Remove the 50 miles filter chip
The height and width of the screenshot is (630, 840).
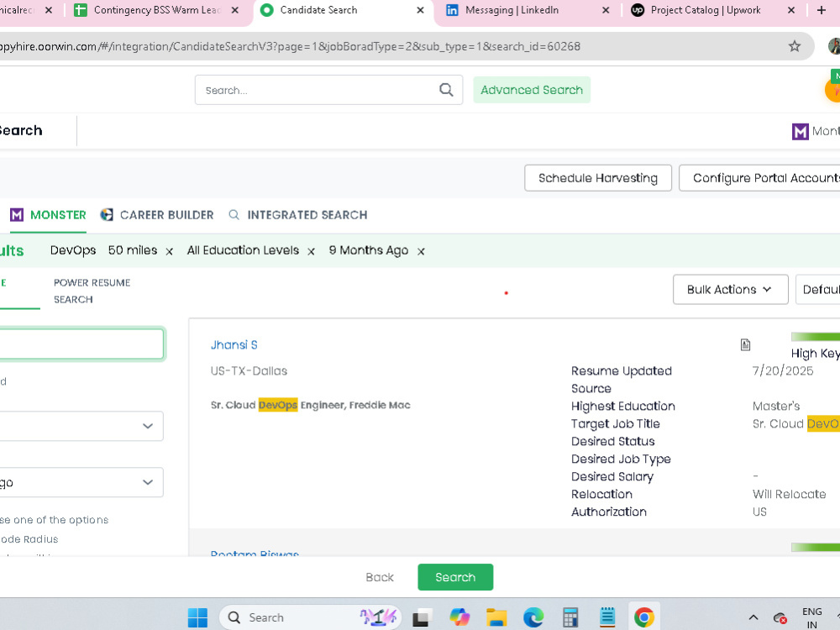tap(170, 251)
